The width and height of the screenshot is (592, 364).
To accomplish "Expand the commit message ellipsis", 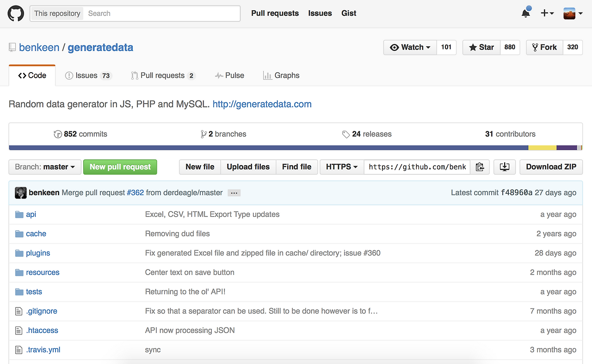I will [x=234, y=193].
